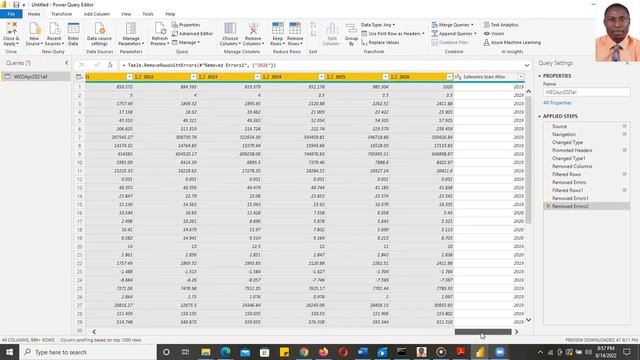Select the Navigation applied step
Image resolution: width=640 pixels, height=360 pixels.
pyautogui.click(x=564, y=134)
